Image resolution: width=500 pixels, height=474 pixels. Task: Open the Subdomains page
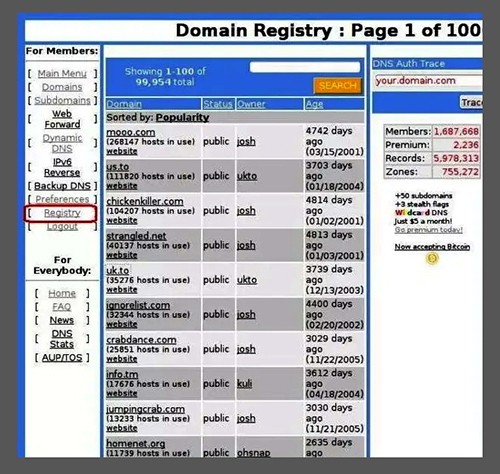tap(62, 100)
